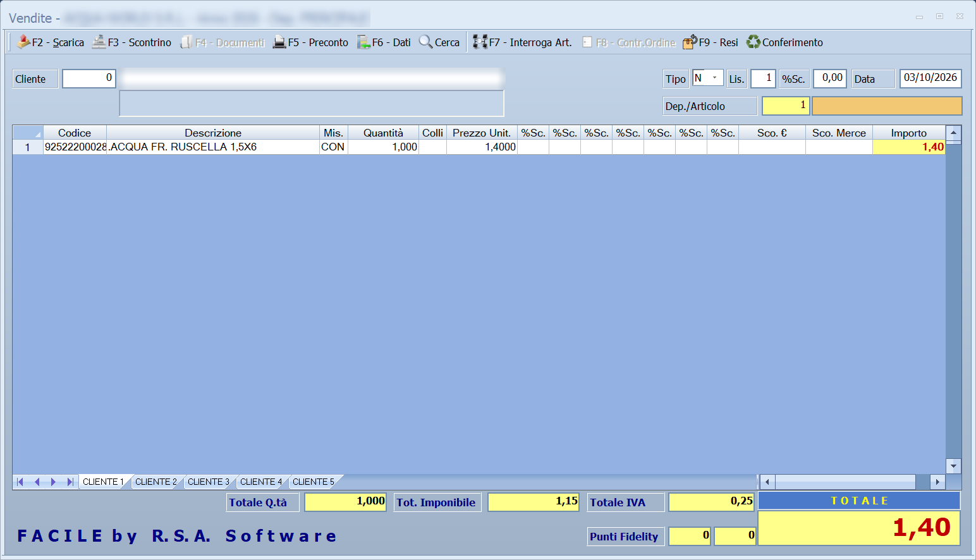Click the vertical scrollbar down arrow
The image size is (976, 560).
(953, 466)
